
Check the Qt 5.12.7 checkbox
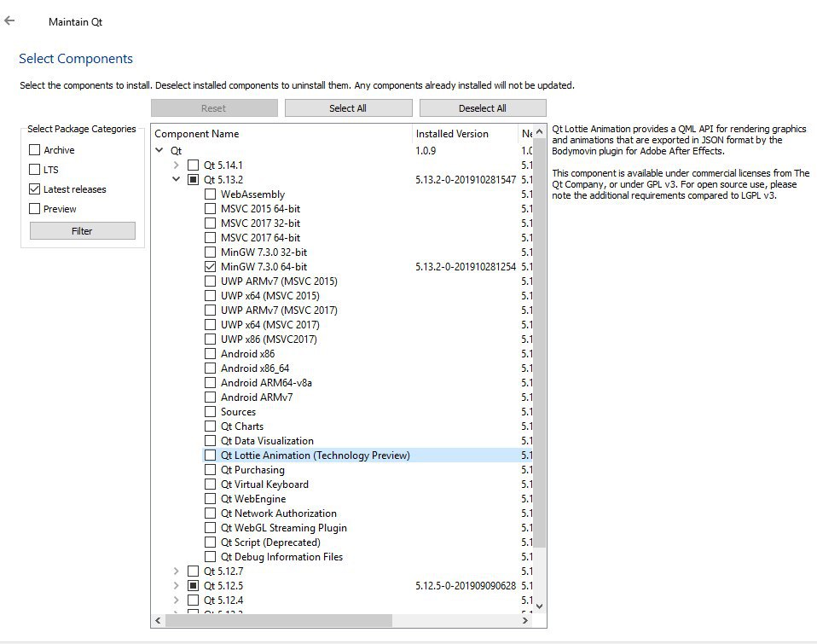[194, 571]
